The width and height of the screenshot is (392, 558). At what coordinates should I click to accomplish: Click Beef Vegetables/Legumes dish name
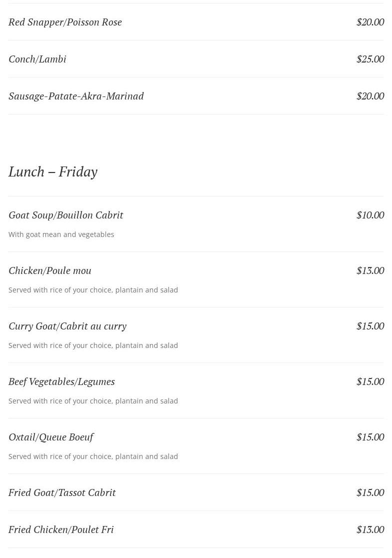click(61, 382)
